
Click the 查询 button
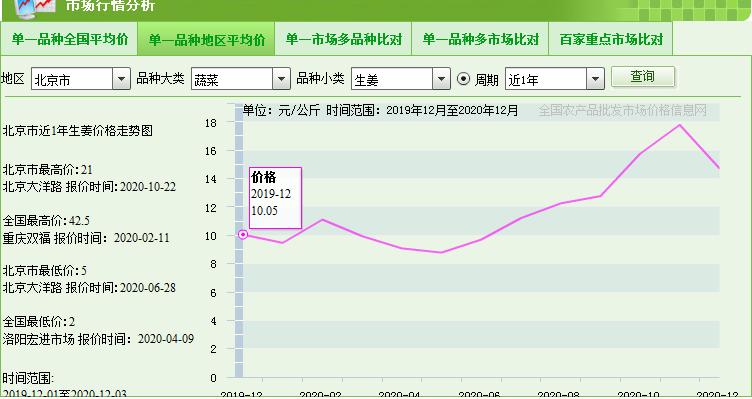coord(643,77)
